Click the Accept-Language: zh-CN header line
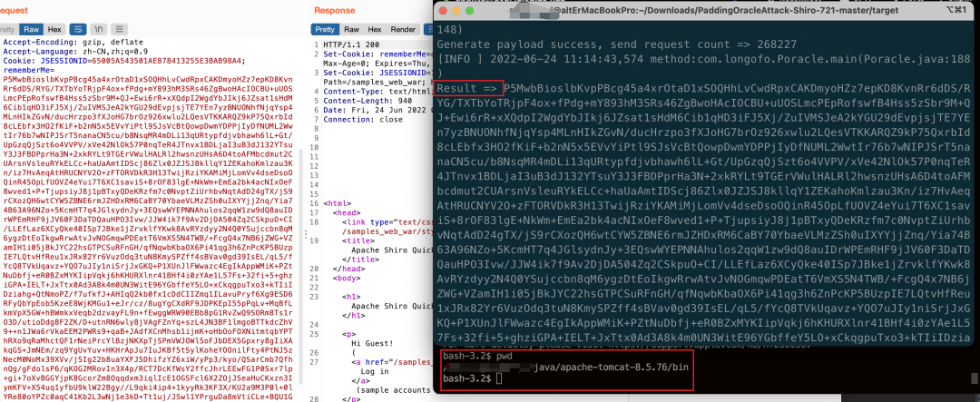Image resolution: width=980 pixels, height=402 pixels. coord(75,51)
